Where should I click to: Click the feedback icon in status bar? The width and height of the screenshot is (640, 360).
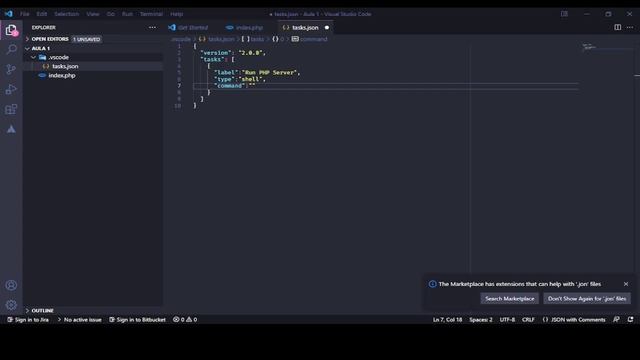click(x=616, y=320)
